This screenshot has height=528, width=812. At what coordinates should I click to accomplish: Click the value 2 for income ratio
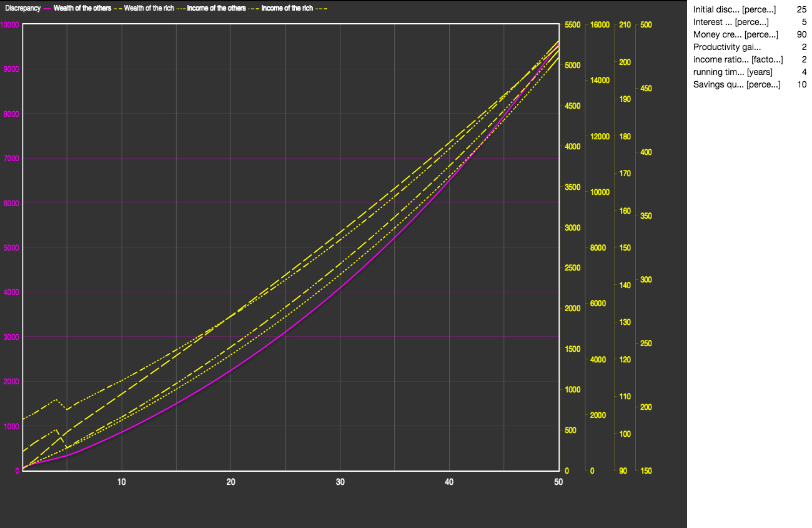[804, 60]
